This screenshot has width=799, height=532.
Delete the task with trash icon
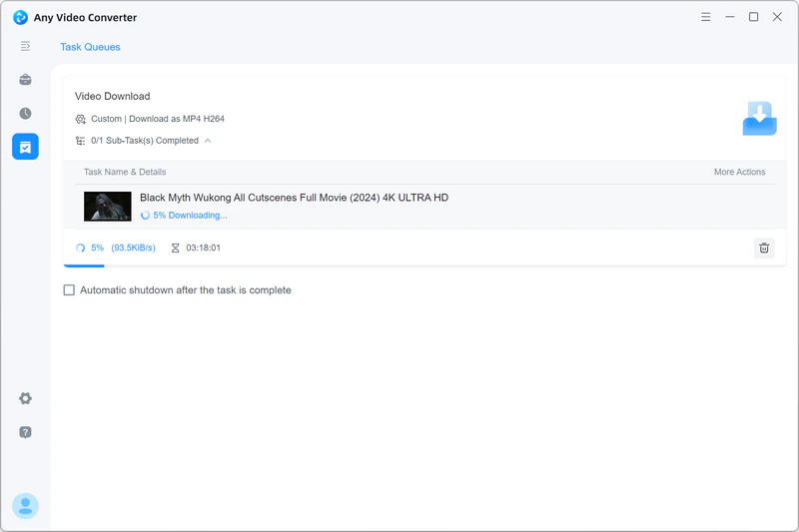coord(763,249)
